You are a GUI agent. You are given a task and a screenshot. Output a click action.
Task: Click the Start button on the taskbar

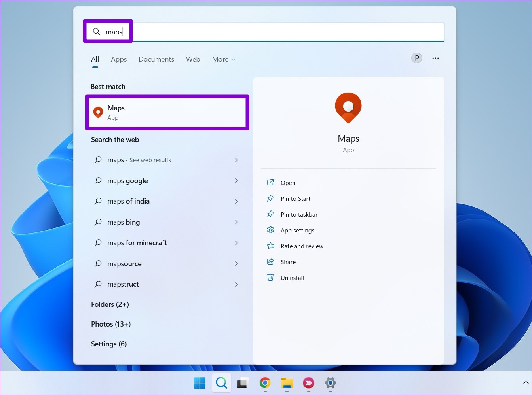pyautogui.click(x=199, y=383)
